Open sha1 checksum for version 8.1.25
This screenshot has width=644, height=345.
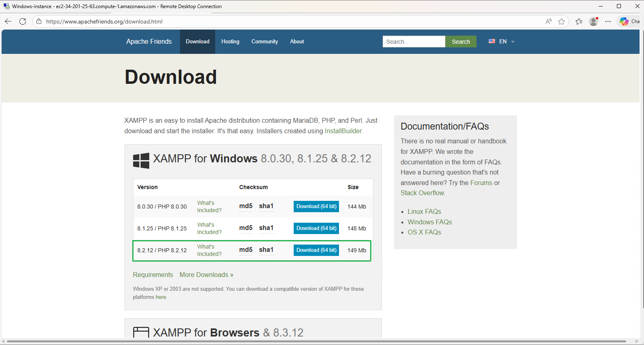pyautogui.click(x=266, y=228)
